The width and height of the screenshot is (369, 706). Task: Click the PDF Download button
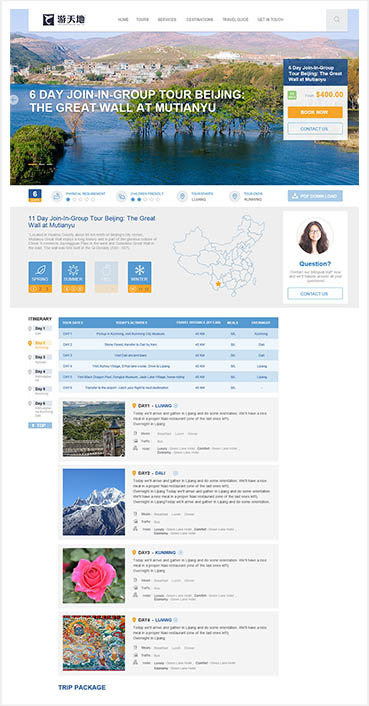coord(315,196)
